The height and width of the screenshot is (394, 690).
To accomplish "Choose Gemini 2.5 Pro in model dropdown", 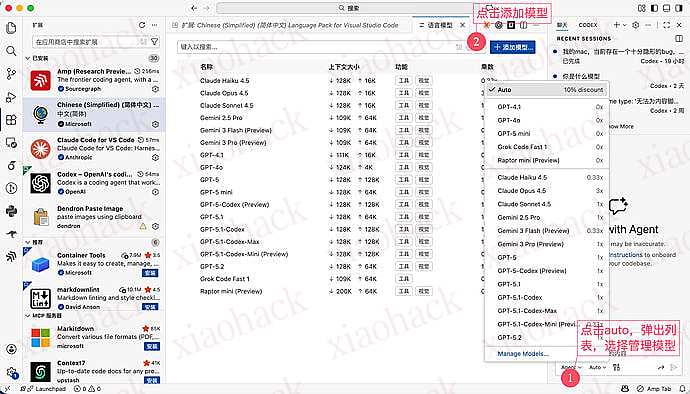I will tap(547, 217).
